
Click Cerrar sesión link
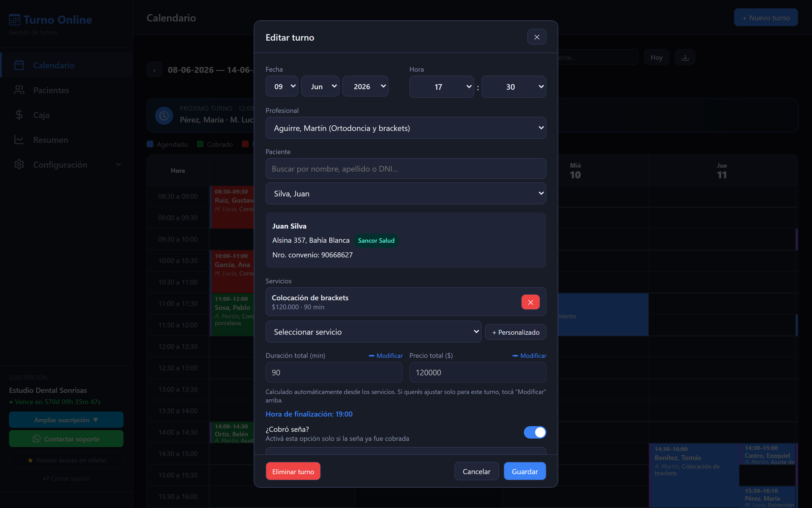tap(66, 478)
